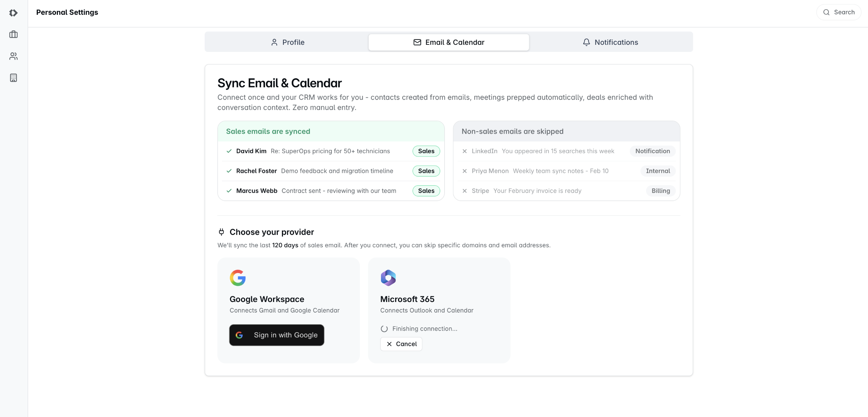Click Sales tag on Marcus Webb row
The image size is (868, 417).
coord(426,191)
